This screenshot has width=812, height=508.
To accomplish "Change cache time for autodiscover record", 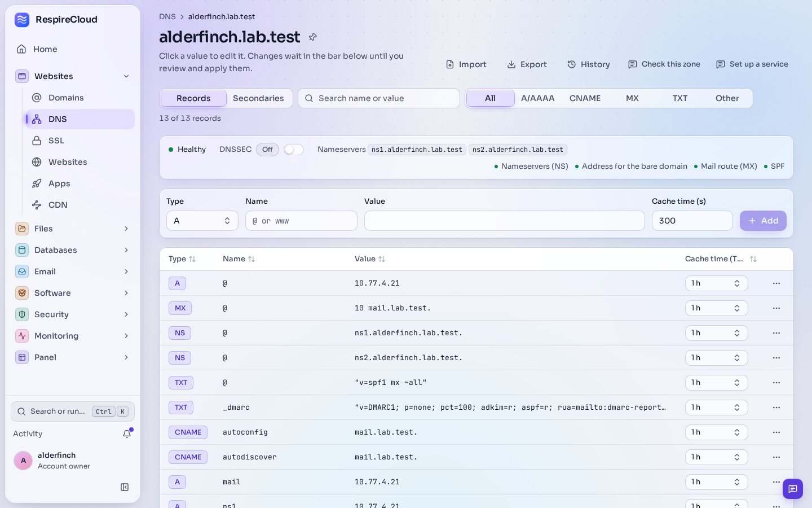I will tap(716, 457).
